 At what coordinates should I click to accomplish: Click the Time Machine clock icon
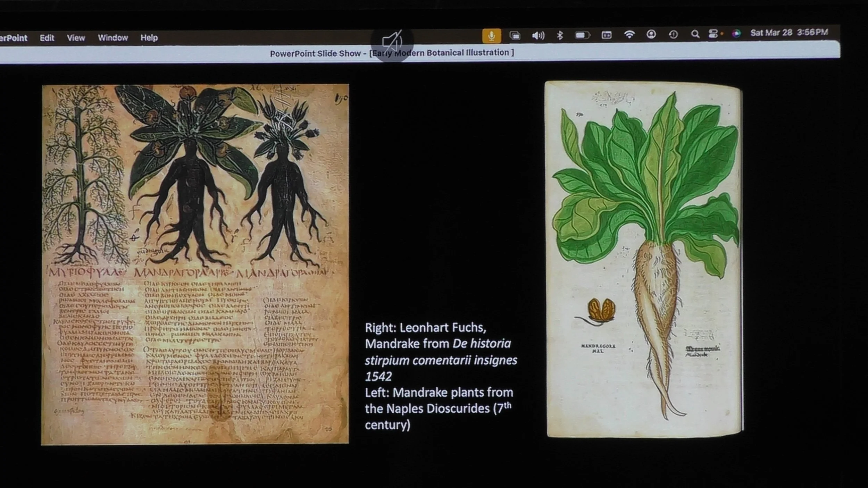pyautogui.click(x=673, y=34)
